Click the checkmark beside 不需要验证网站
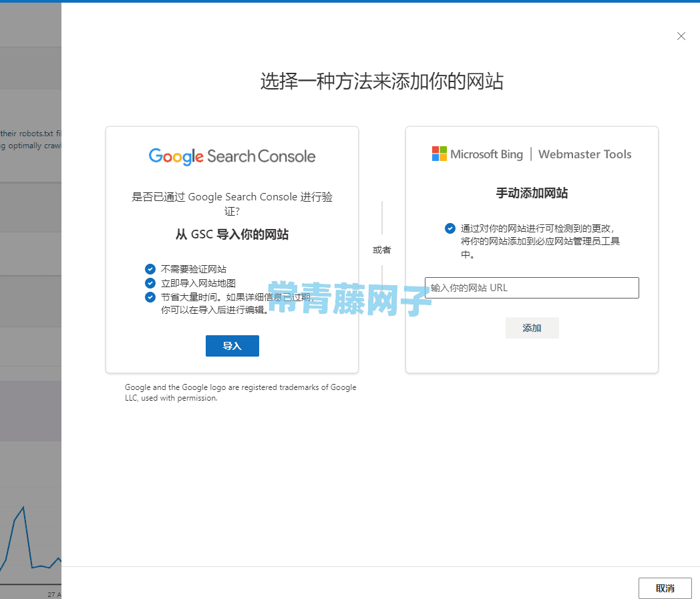This screenshot has width=700, height=599. [x=150, y=269]
